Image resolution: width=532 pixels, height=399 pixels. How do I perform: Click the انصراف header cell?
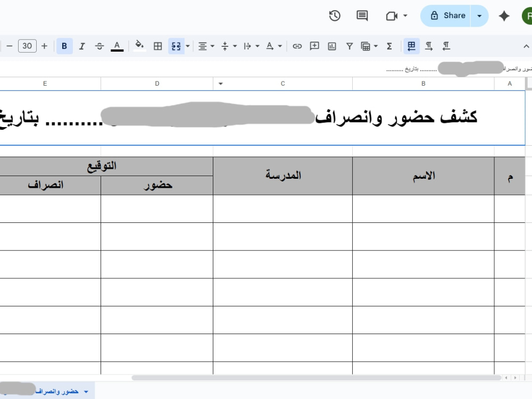click(x=50, y=185)
